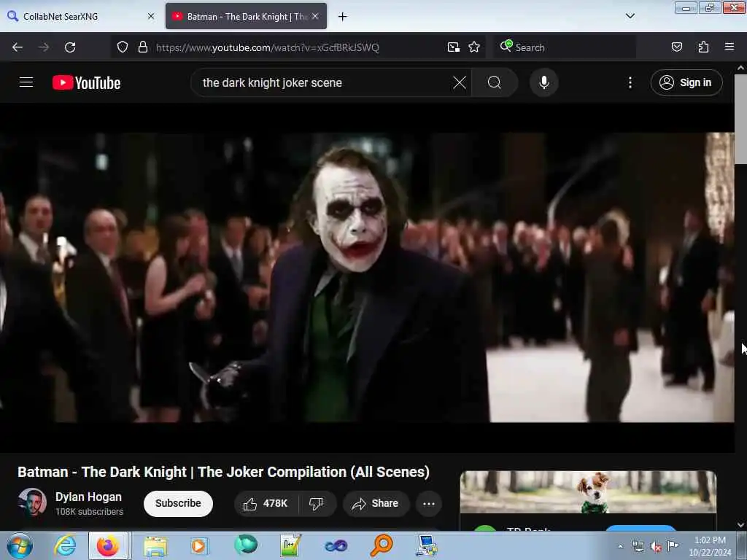Viewport: 747px width, 560px height.
Task: Open the Action Center flag icon
Action: click(x=673, y=546)
